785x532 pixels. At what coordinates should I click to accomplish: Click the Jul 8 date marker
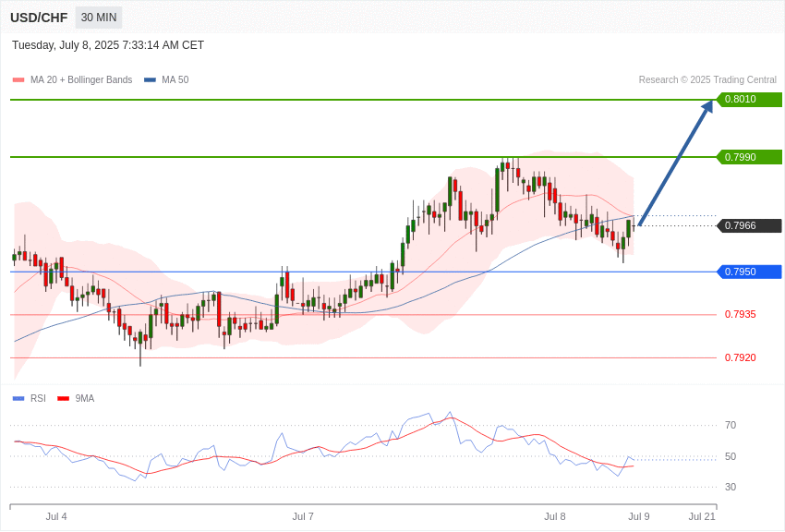555,516
